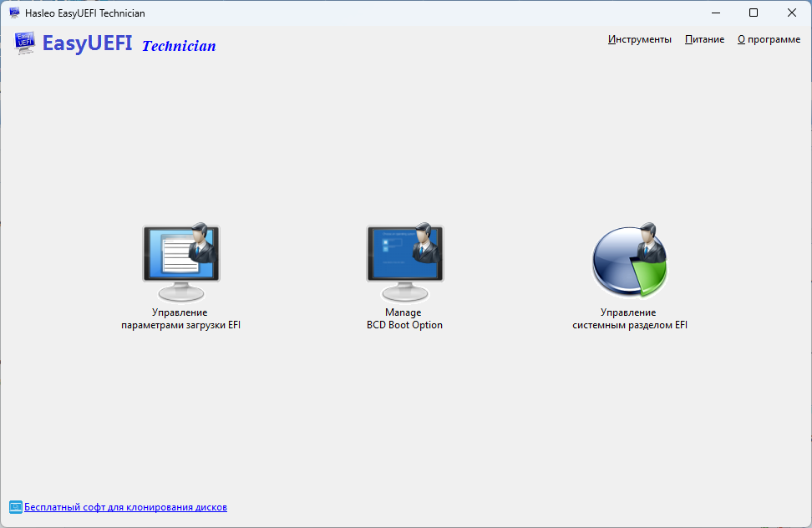Click the empty title bar area
The width and height of the screenshot is (812, 528).
tap(418, 13)
